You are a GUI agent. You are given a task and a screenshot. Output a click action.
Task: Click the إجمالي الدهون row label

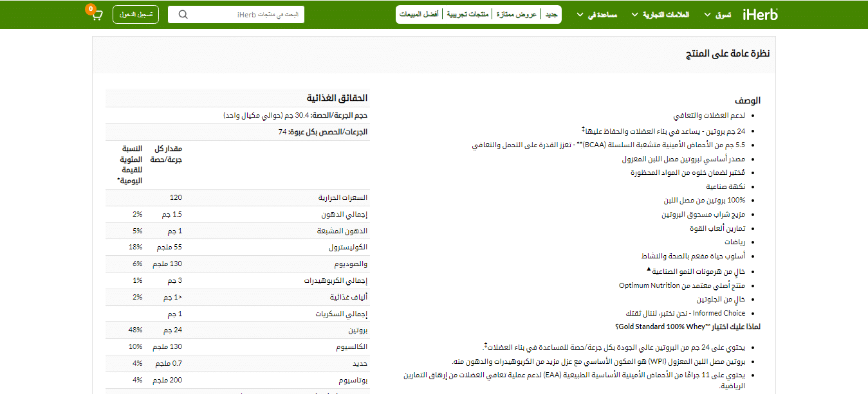click(344, 215)
